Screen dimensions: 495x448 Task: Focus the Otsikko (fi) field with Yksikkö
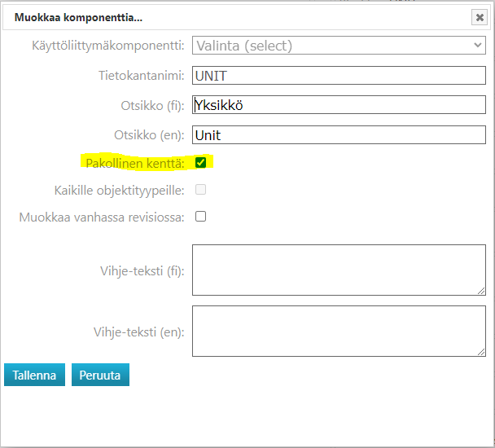click(x=339, y=105)
